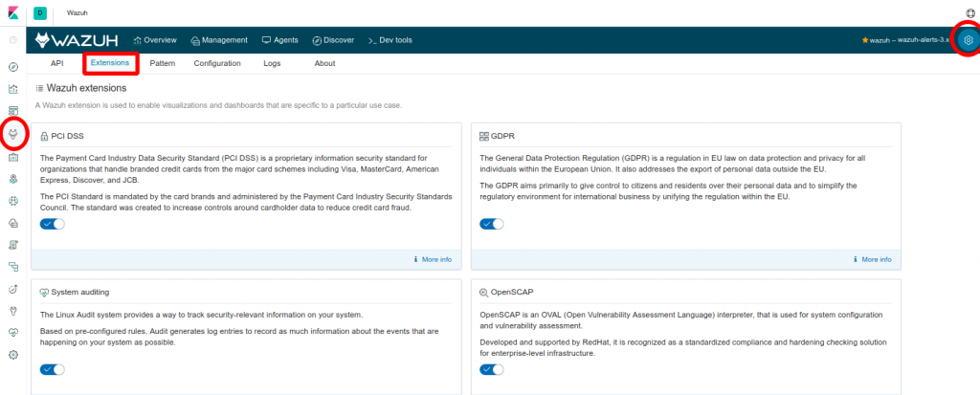The image size is (980, 395).
Task: Toggle the OpenSCAP extension switch
Action: tap(492, 369)
